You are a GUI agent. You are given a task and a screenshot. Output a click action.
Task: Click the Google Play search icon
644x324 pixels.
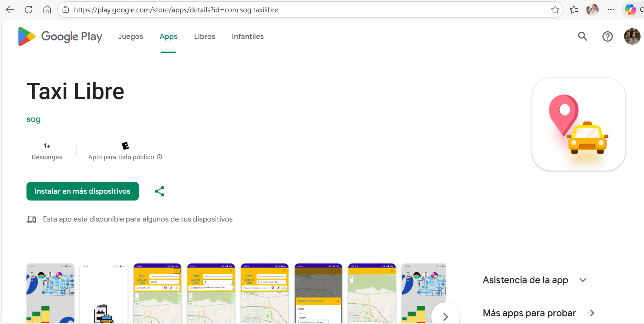tap(582, 36)
